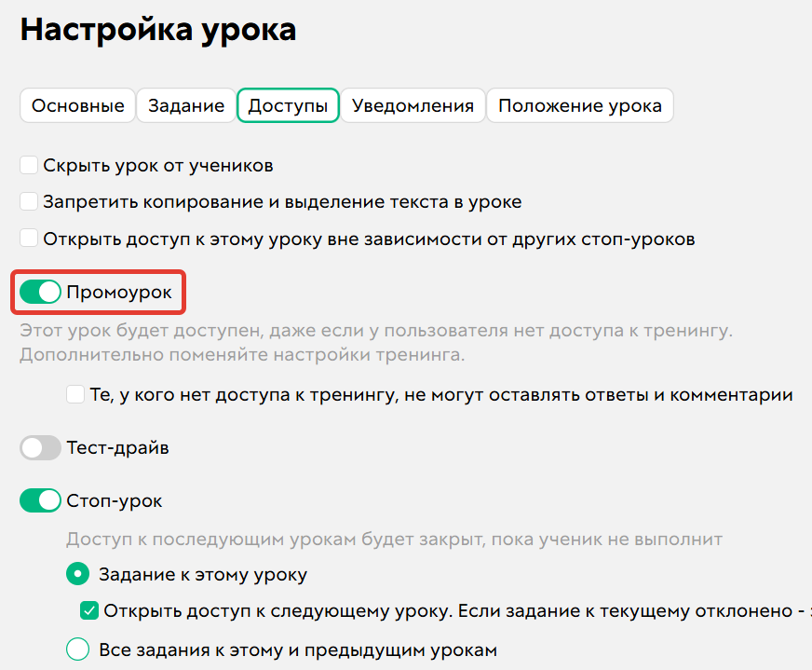Check Скрыть урок от учеников

point(29,165)
